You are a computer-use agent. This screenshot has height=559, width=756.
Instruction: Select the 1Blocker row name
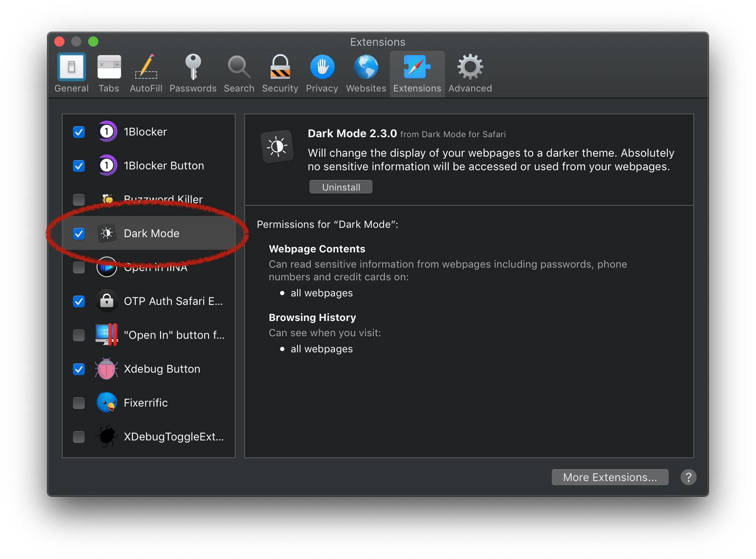(145, 132)
